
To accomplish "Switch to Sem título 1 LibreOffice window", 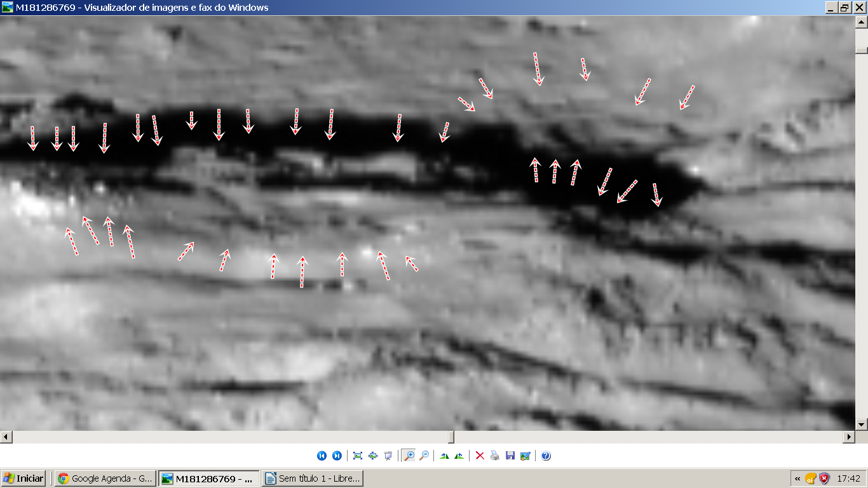I will pyautogui.click(x=312, y=478).
